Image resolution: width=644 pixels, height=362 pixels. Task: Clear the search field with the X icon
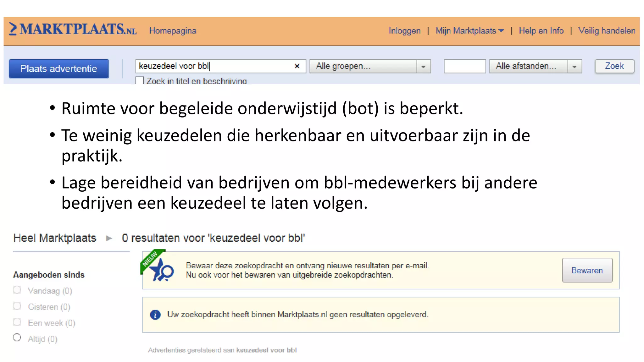(297, 66)
